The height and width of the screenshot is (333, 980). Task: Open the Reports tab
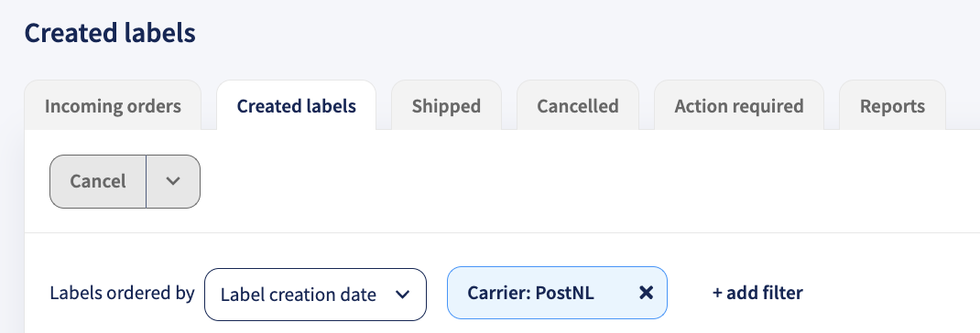click(892, 105)
